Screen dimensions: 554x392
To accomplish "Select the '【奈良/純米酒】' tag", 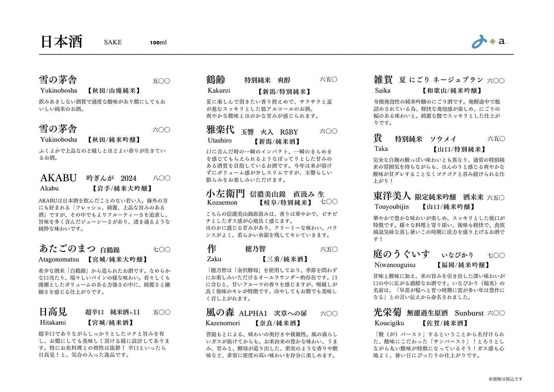I will 278,323.
